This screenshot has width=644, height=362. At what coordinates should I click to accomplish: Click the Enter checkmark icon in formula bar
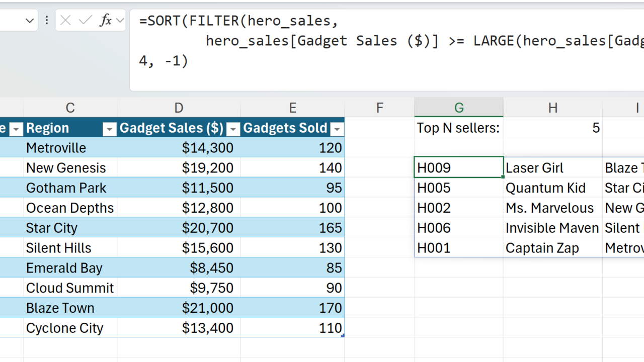click(x=86, y=21)
